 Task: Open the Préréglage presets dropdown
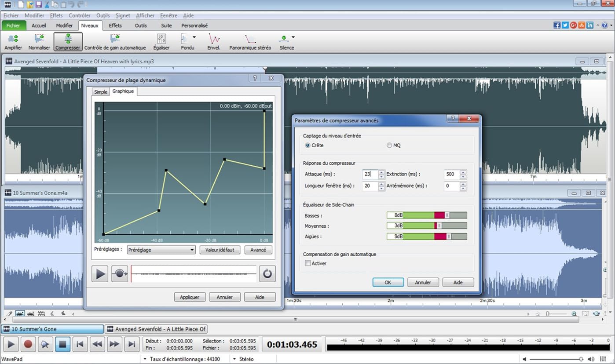161,250
